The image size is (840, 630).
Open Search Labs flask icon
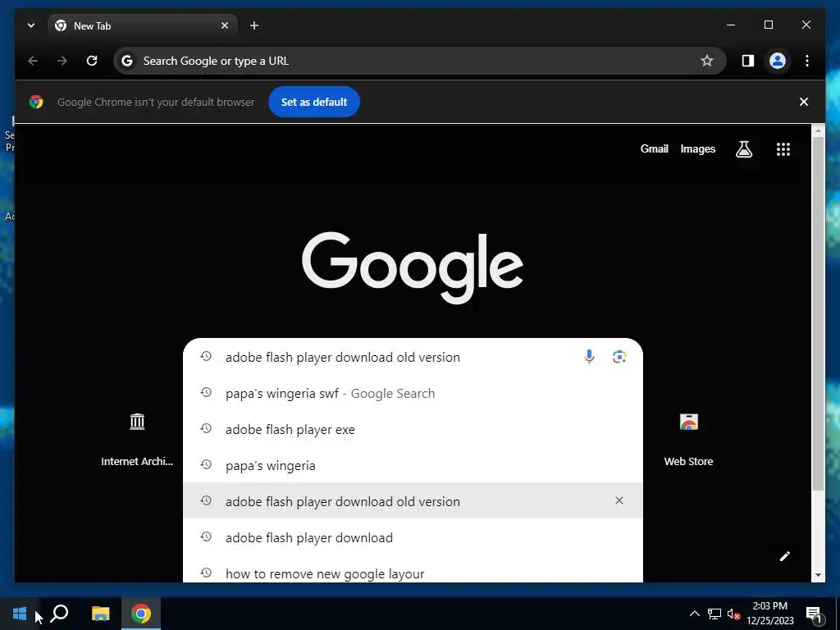tap(743, 149)
